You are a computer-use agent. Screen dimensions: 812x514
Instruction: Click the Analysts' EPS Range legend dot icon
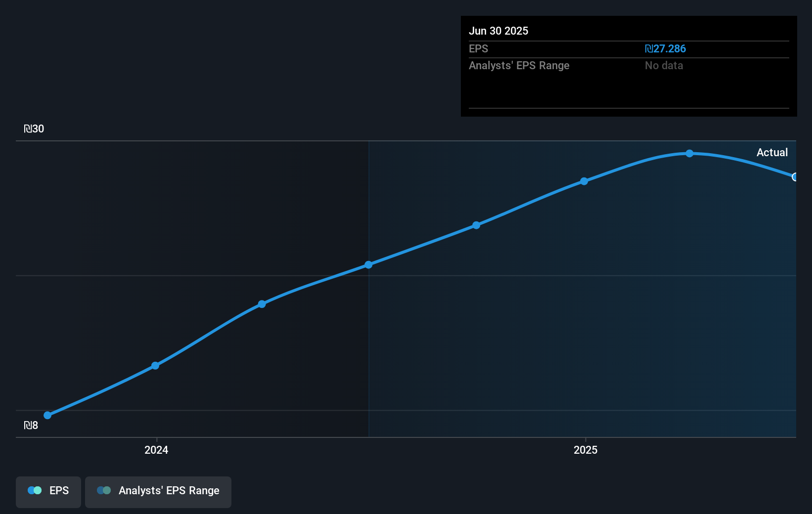(104, 490)
